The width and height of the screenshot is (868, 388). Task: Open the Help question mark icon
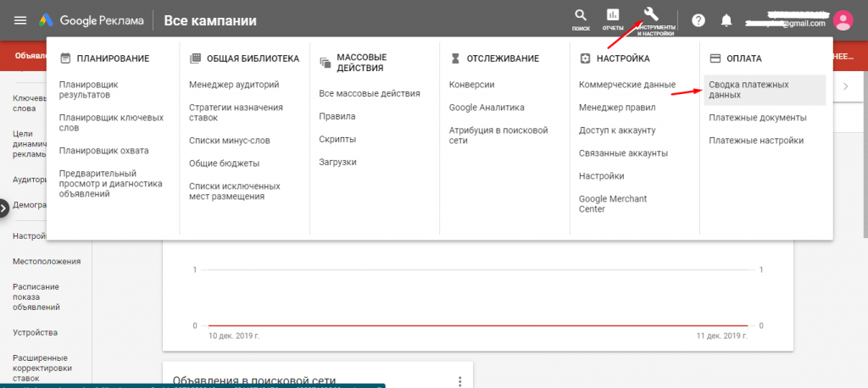tap(698, 21)
